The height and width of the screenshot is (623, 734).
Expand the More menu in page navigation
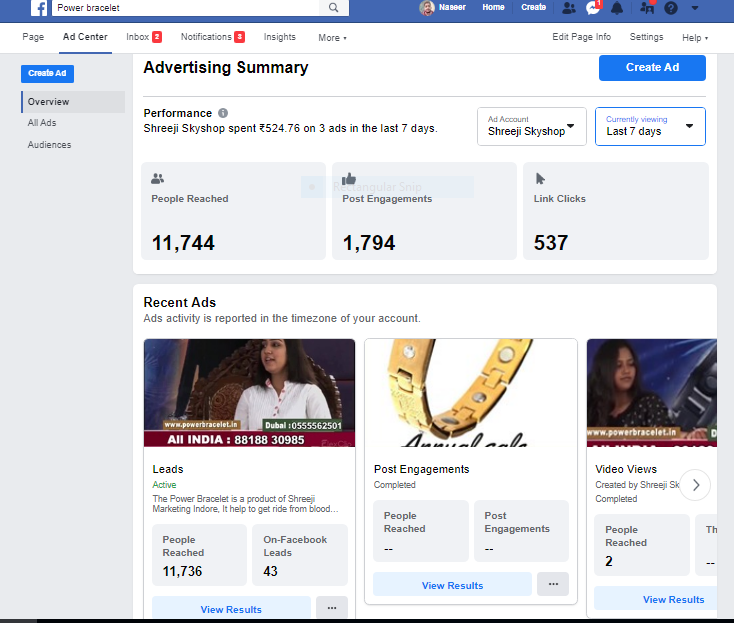(332, 38)
